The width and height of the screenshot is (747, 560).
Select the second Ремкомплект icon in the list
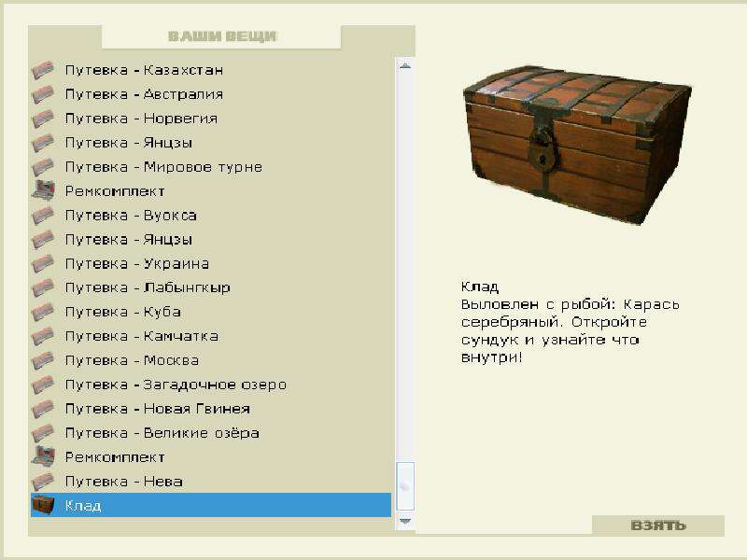point(42,457)
